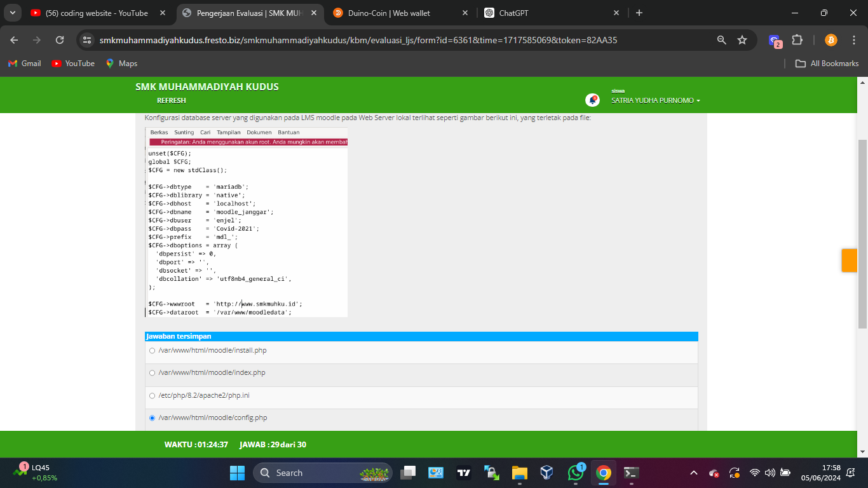The image size is (868, 488).
Task: Open the Extensions puzzle menu
Action: coord(798,40)
